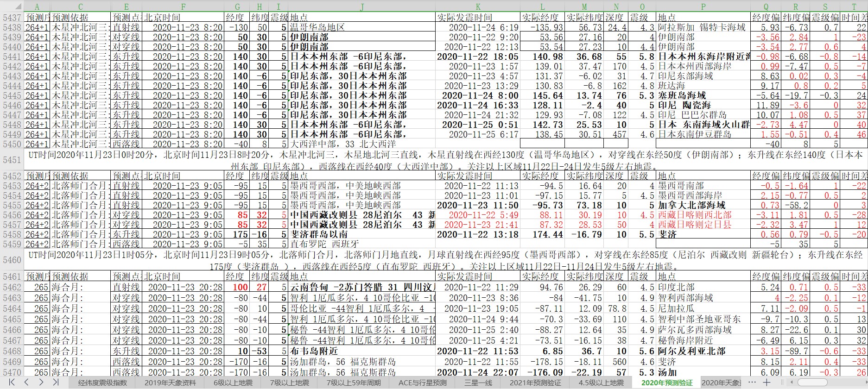Screen dimensions: 868x389
Task: Switch to the 6级以上地震 sheet tab
Action: 233,383
